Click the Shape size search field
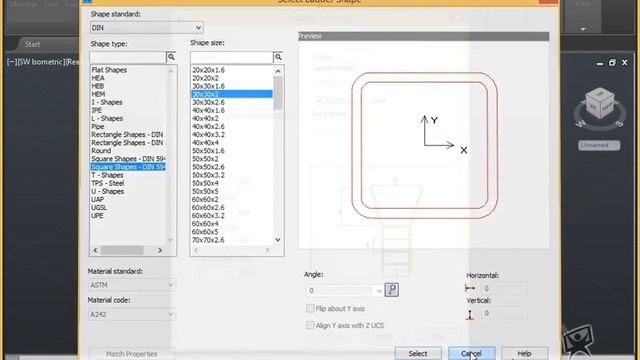 (x=232, y=57)
